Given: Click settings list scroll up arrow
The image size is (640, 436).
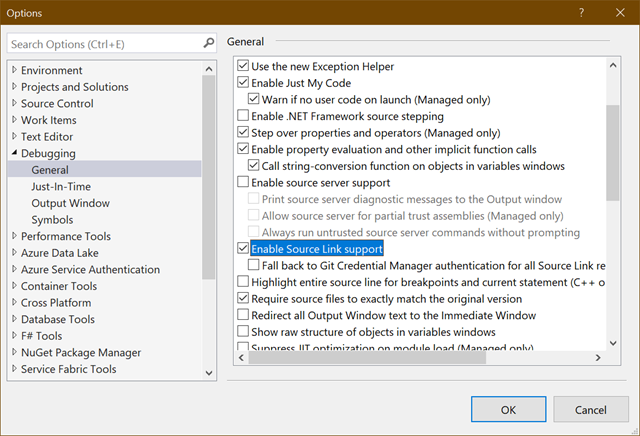Looking at the screenshot, I should 613,65.
